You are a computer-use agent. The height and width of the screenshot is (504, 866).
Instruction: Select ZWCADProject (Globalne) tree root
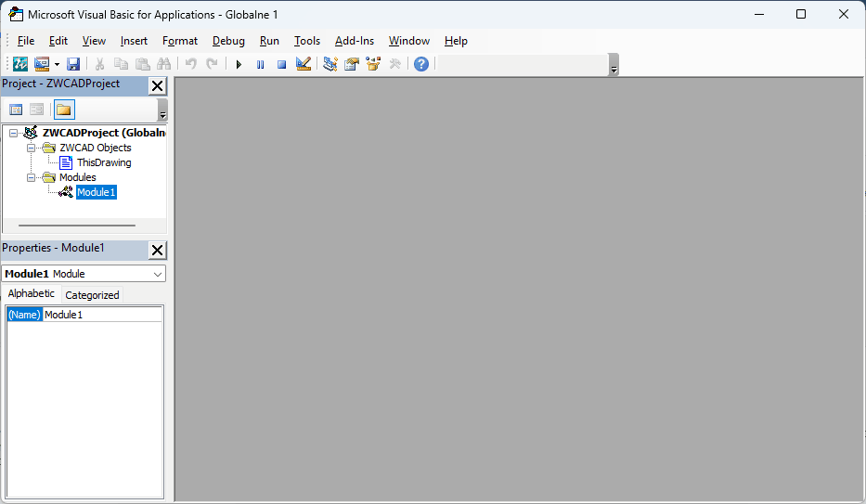104,133
